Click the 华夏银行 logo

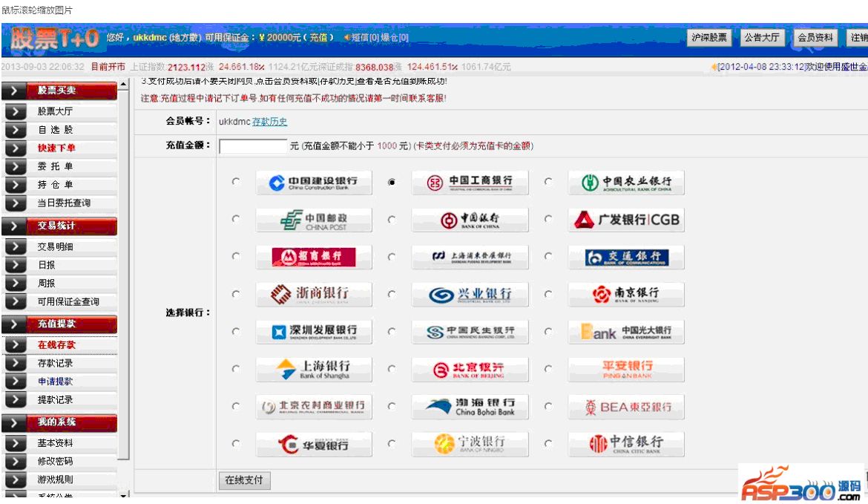(x=314, y=444)
